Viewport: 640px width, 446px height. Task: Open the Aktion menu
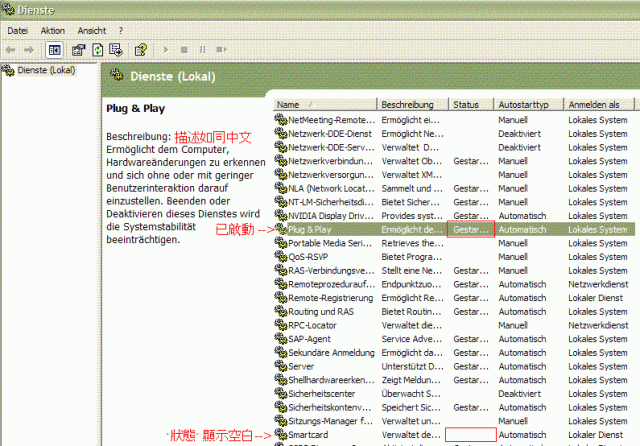pos(53,31)
